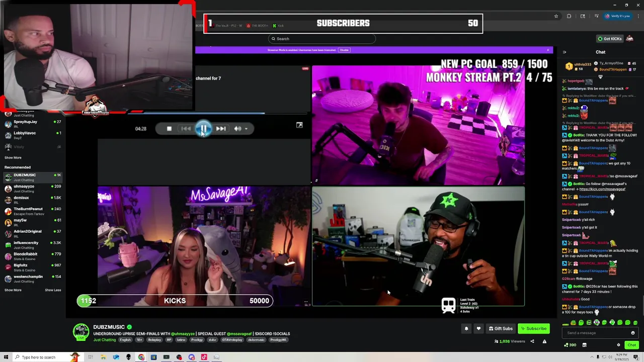Image resolution: width=644 pixels, height=362 pixels.
Task: Collapse recommended list with Show Less
Action: pos(53,290)
